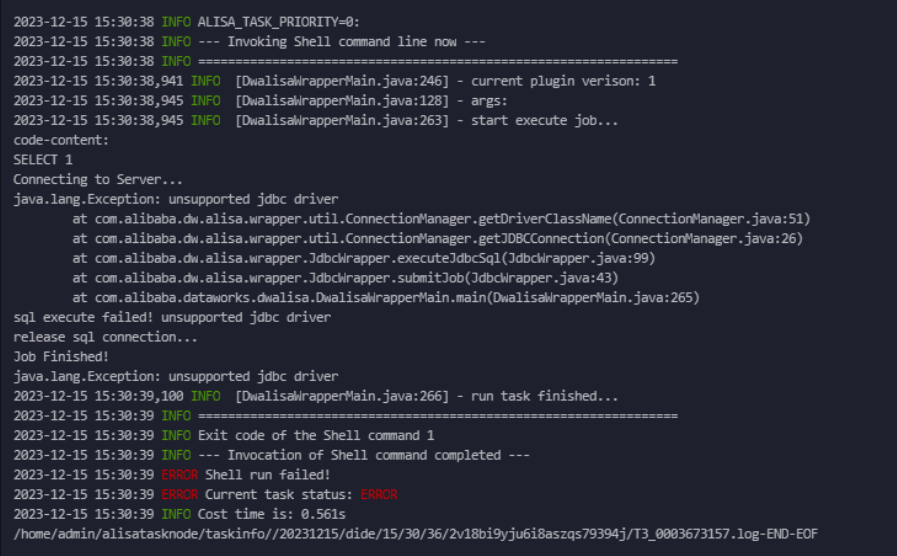The width and height of the screenshot is (897, 556).
Task: Click the 'args:' log entry
Action: click(260, 101)
